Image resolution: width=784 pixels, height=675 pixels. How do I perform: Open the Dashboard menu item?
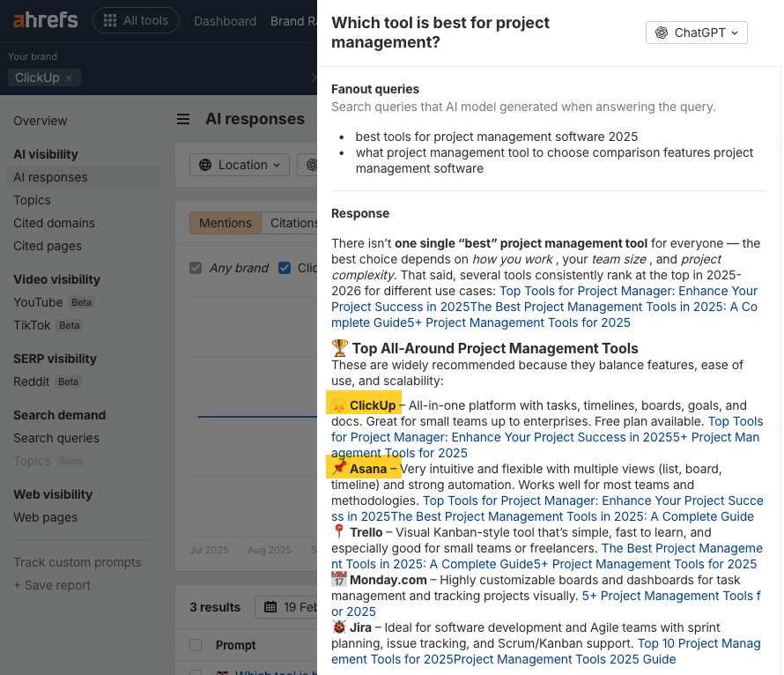225,21
